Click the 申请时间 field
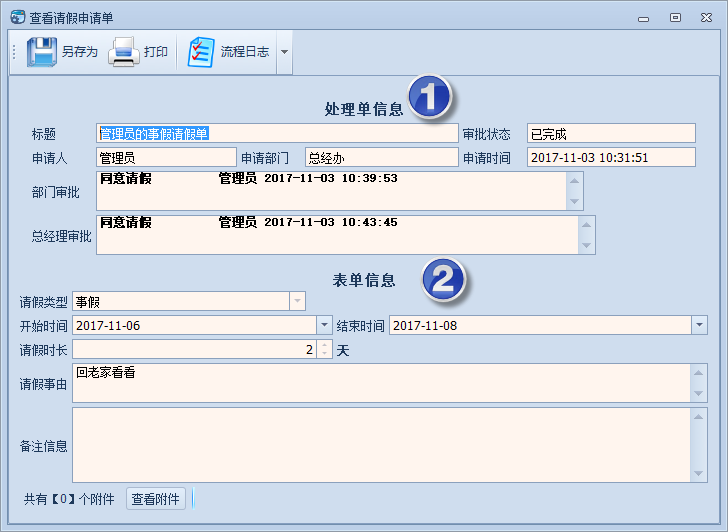The image size is (728, 532). click(611, 158)
